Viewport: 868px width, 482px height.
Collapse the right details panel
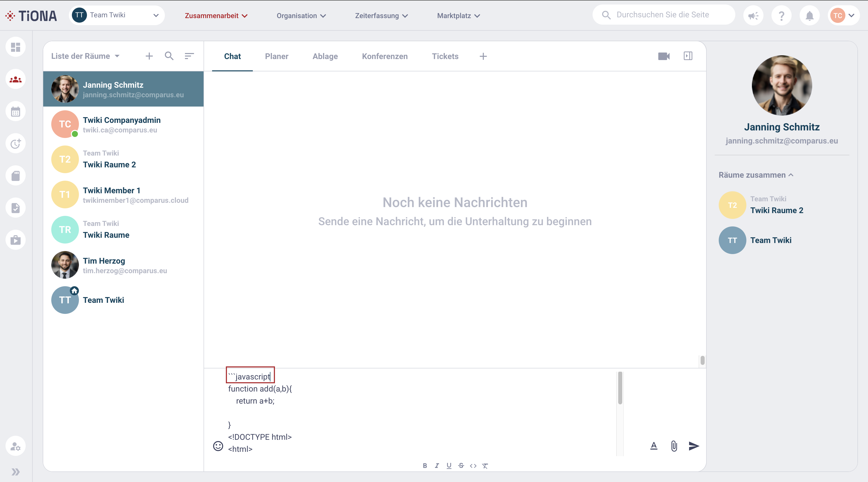pos(688,56)
